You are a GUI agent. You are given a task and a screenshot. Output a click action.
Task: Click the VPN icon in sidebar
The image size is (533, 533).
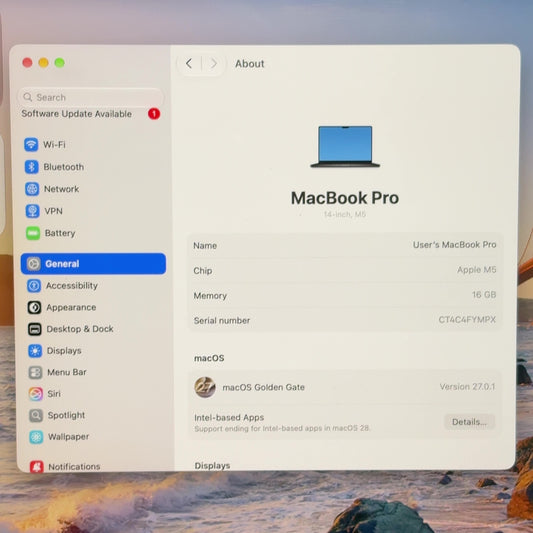(x=33, y=211)
